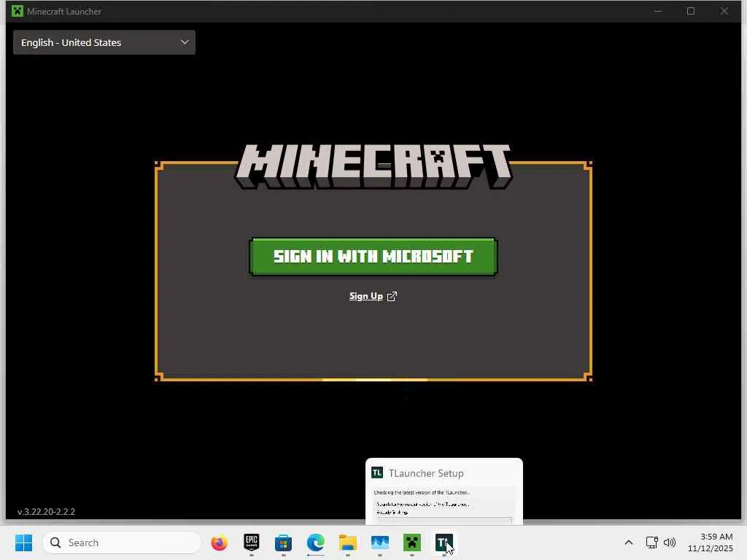Open the English - United States language dropdown

click(x=104, y=42)
